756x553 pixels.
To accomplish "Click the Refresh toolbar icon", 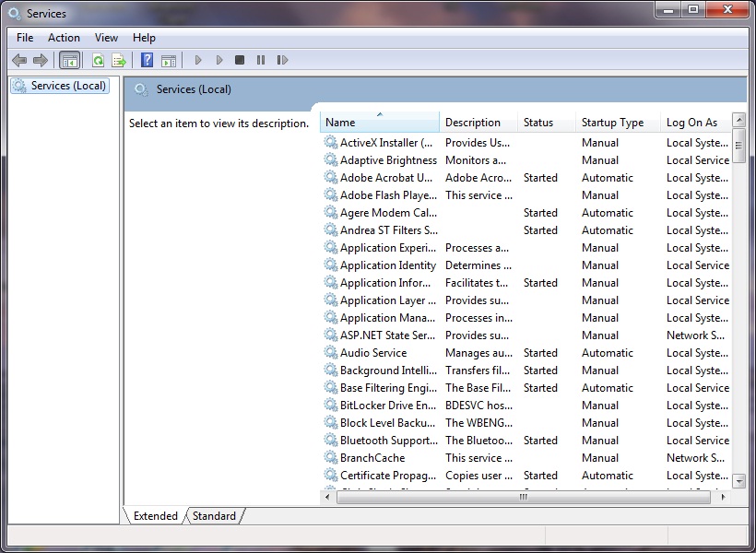I will 98,61.
